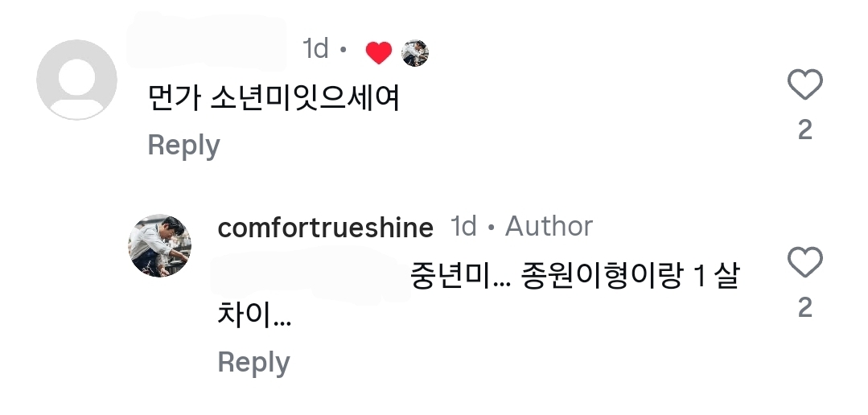
Task: Select the comment text "먼가 소년미잇으세여"
Action: (x=274, y=98)
